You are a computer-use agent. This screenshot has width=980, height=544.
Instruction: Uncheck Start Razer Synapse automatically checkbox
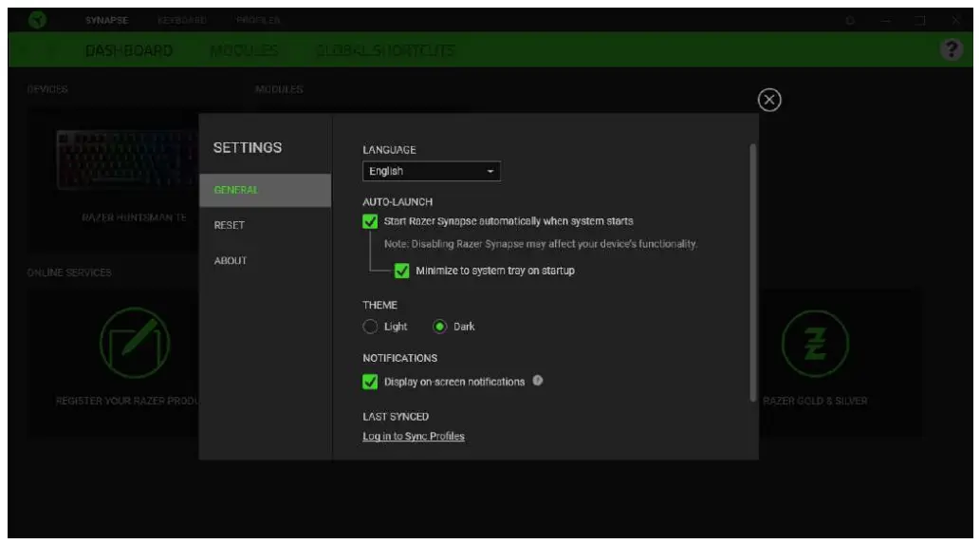click(x=370, y=221)
